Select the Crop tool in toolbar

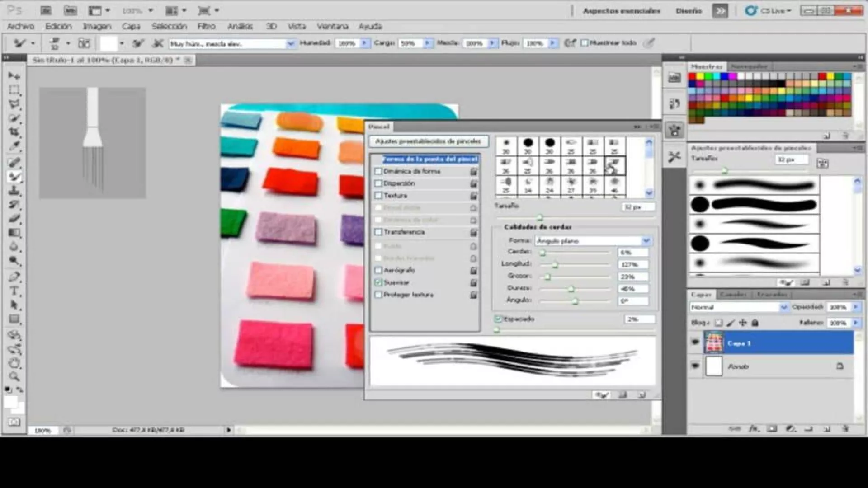coord(14,132)
